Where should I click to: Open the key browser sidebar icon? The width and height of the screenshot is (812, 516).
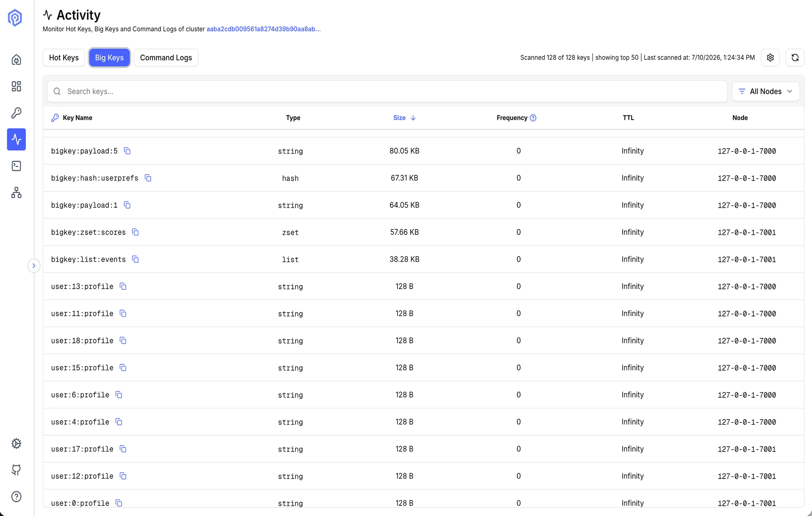click(x=16, y=113)
